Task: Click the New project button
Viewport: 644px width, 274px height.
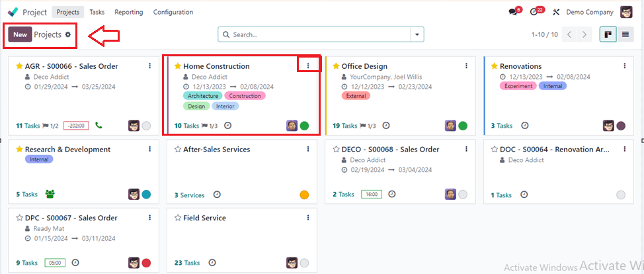Action: (x=20, y=34)
